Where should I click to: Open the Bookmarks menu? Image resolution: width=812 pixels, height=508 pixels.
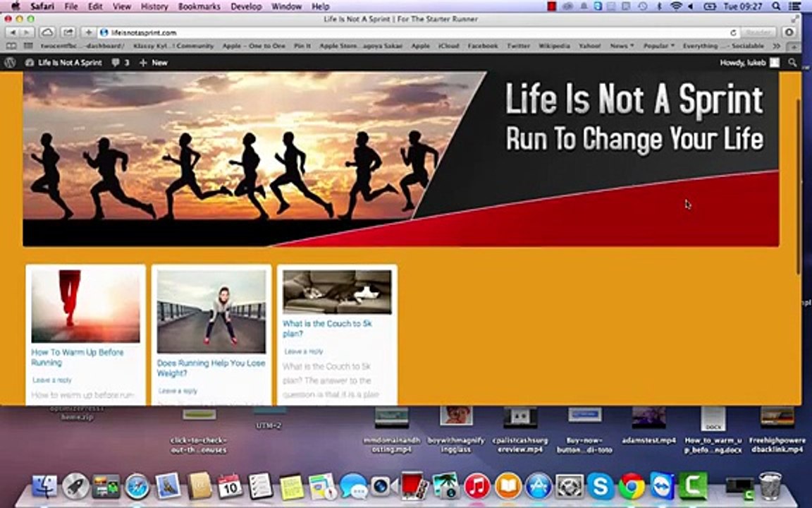[199, 6]
